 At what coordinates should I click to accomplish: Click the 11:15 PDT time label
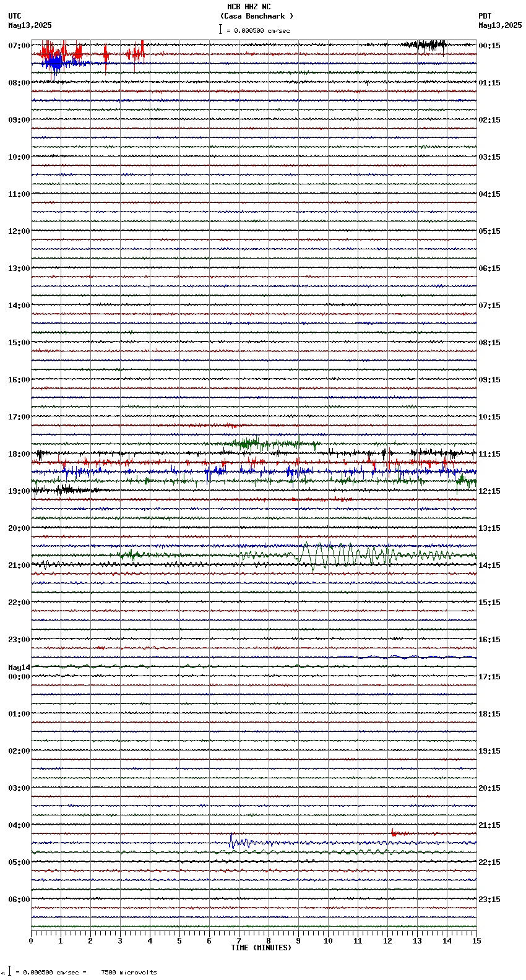[489, 454]
